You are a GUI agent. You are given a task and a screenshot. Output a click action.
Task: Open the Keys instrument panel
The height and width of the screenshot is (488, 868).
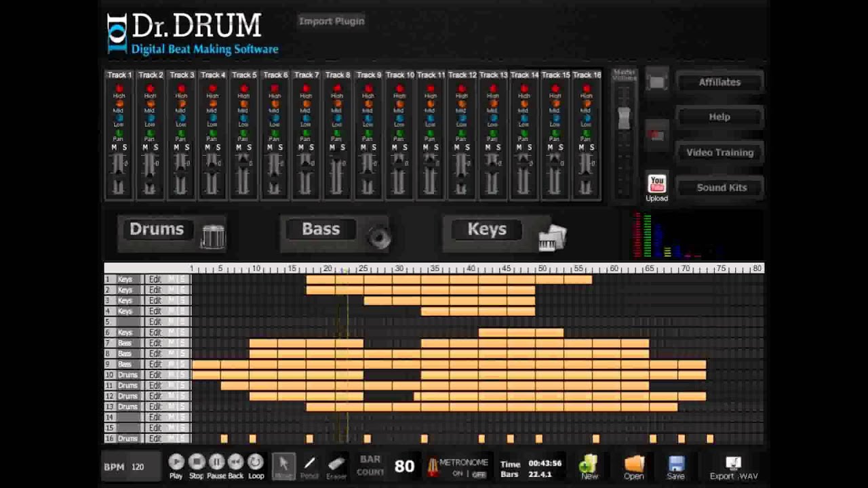click(x=487, y=229)
